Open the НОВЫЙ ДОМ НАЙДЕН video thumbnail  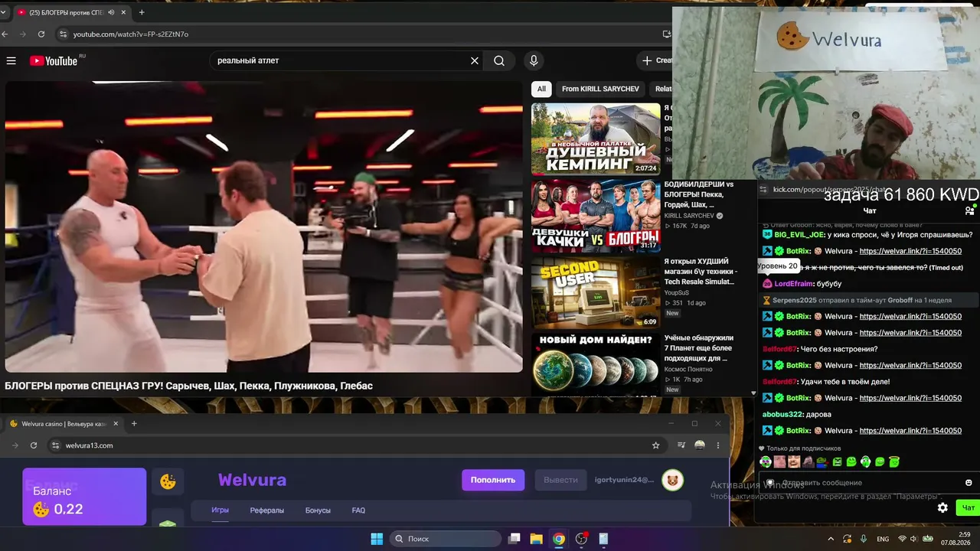[596, 364]
